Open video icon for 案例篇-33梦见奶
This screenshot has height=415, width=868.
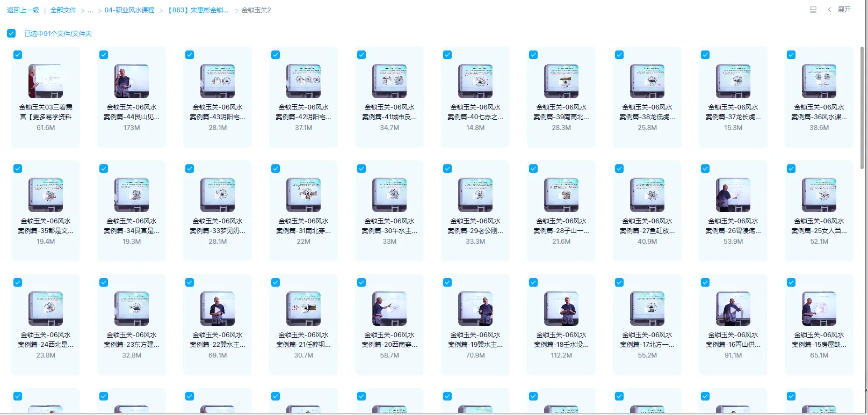point(218,195)
